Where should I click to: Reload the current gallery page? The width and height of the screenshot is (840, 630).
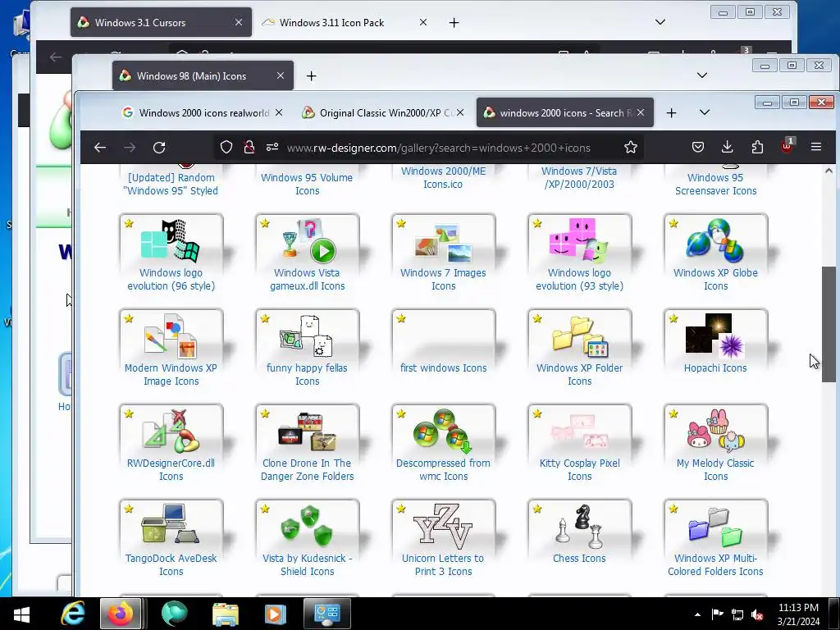tap(159, 148)
